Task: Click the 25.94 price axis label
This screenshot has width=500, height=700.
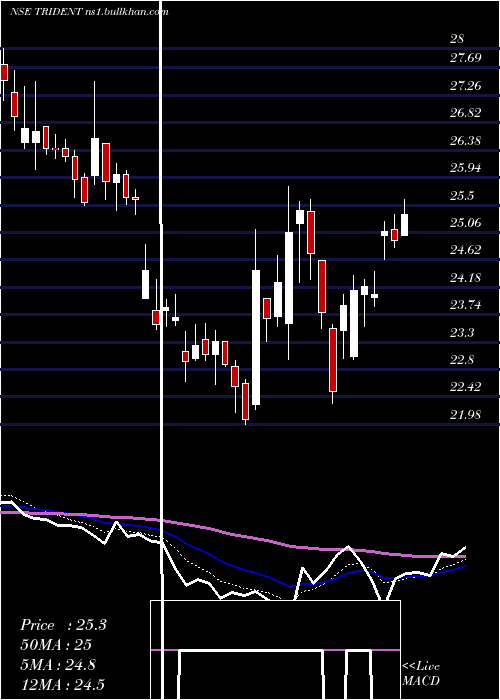Action: 466,168
